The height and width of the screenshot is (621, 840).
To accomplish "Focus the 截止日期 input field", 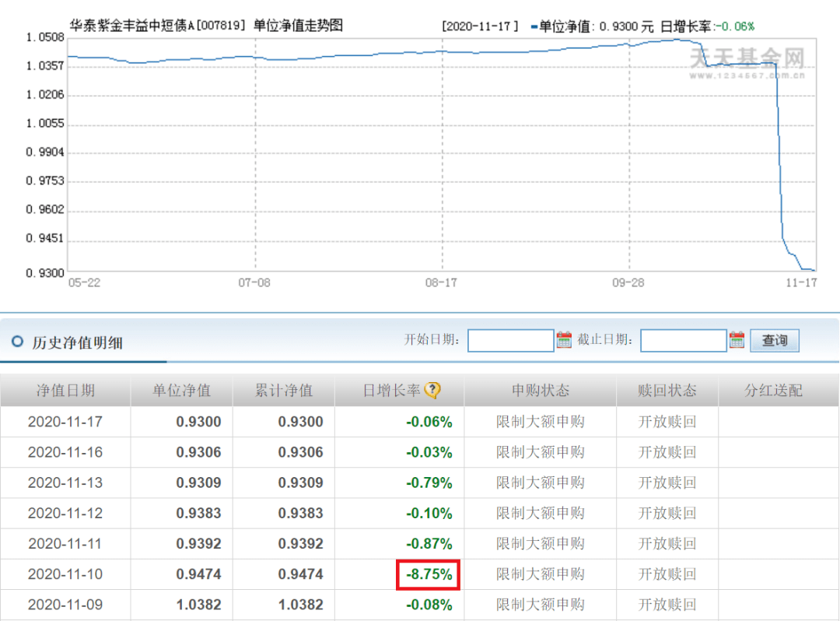I will [684, 340].
